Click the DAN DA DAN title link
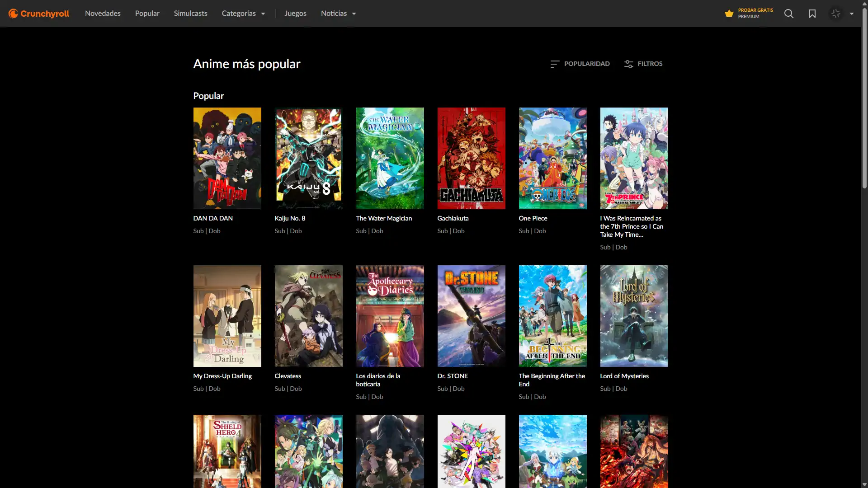868x488 pixels. (213, 218)
